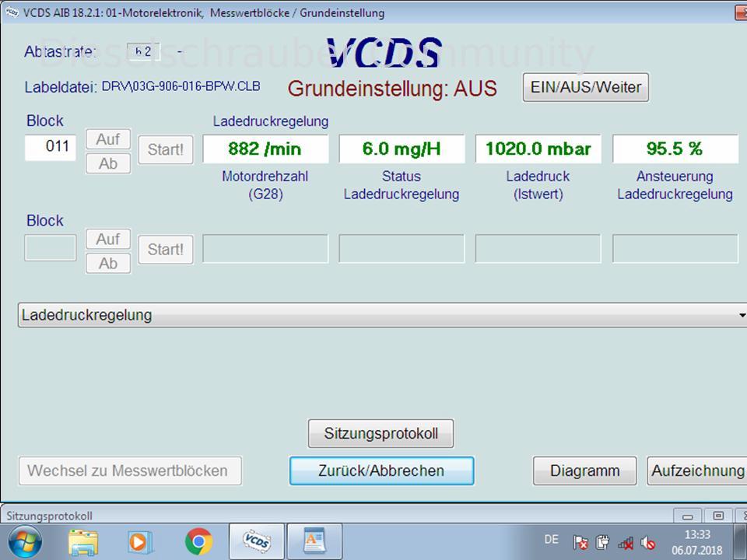
Task: Click Auf next to block 011
Action: coord(108,139)
